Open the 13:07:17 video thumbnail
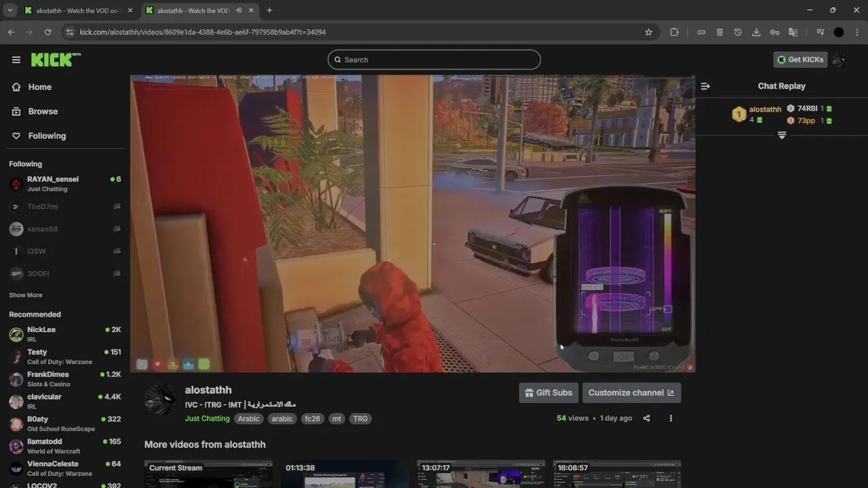The height and width of the screenshot is (488, 868). coord(481,474)
